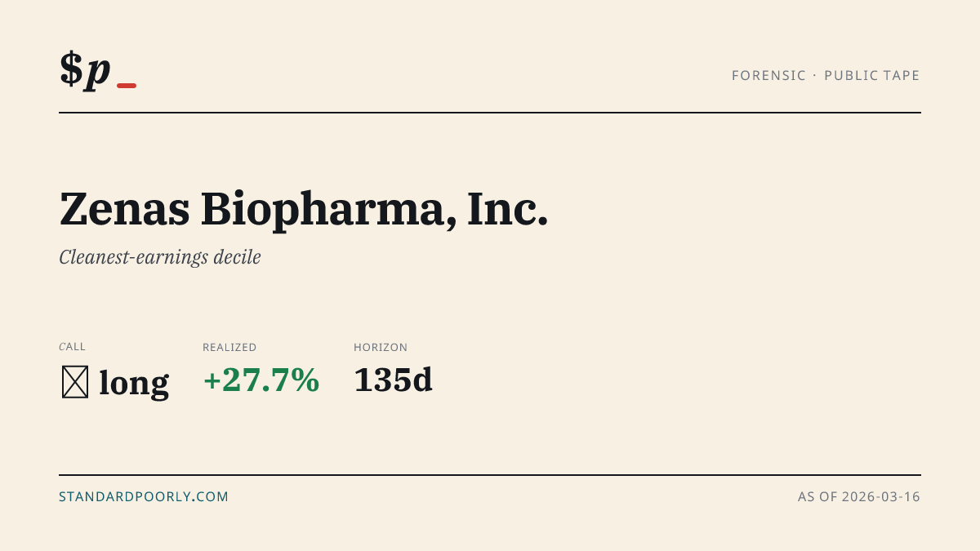Click the long call value
This screenshot has width=980, height=551.
pyautogui.click(x=134, y=382)
